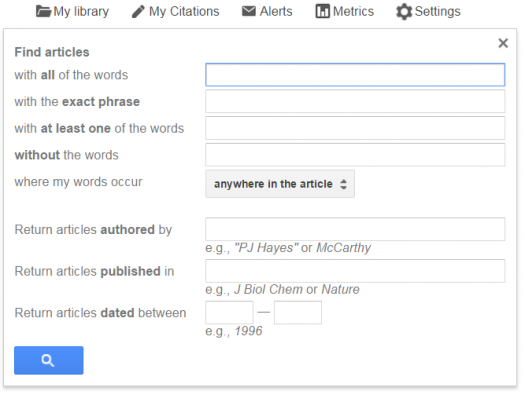Open Alerts envelope icon

249,11
